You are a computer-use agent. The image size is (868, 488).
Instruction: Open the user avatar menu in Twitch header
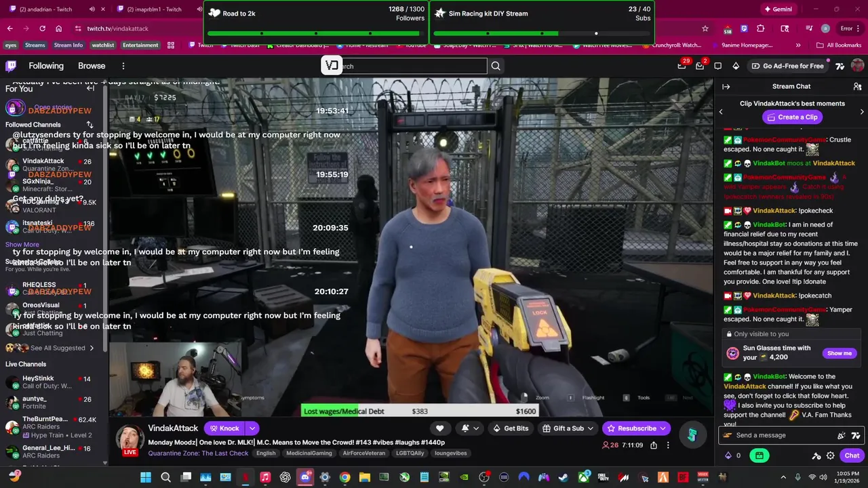tap(857, 66)
